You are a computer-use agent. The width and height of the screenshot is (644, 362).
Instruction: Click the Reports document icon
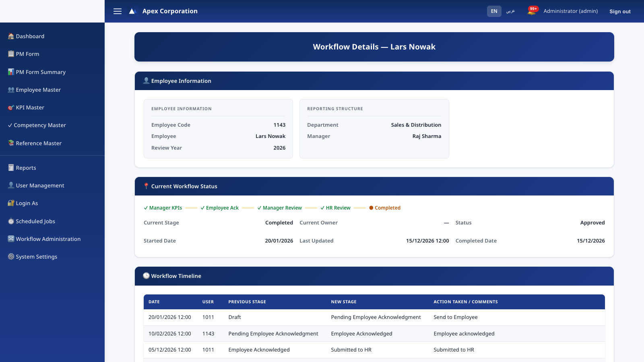point(11,168)
